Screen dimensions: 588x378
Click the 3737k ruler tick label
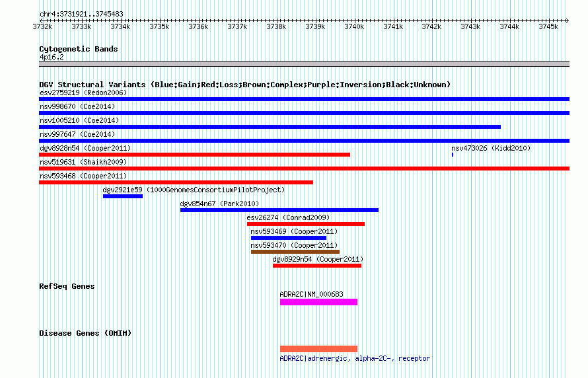click(237, 26)
